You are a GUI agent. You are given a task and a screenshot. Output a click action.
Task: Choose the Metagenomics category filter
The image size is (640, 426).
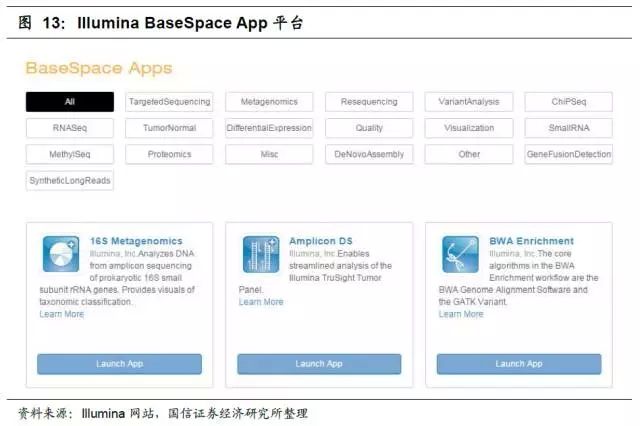click(269, 102)
